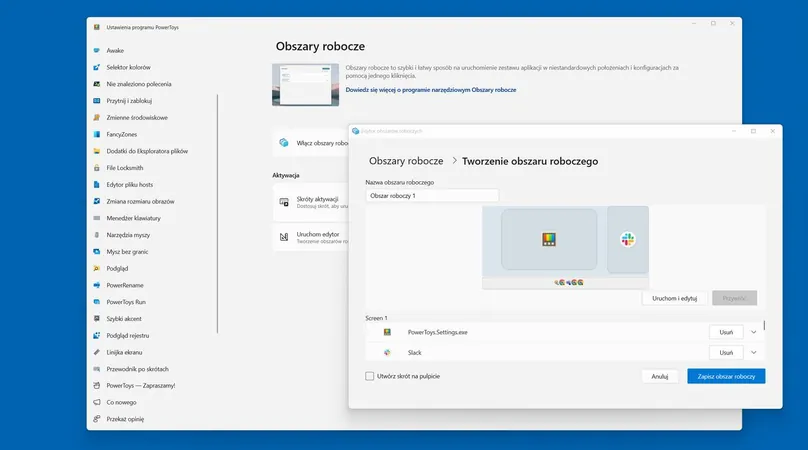The height and width of the screenshot is (450, 808).
Task: Click the PowerToys.Settings.exe icon in list
Action: (387, 331)
